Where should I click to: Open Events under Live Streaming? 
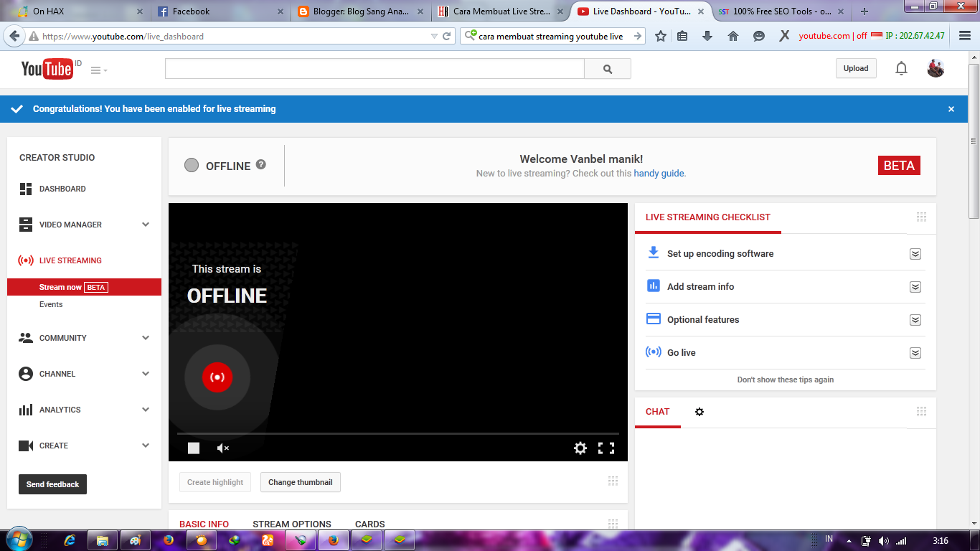(51, 304)
